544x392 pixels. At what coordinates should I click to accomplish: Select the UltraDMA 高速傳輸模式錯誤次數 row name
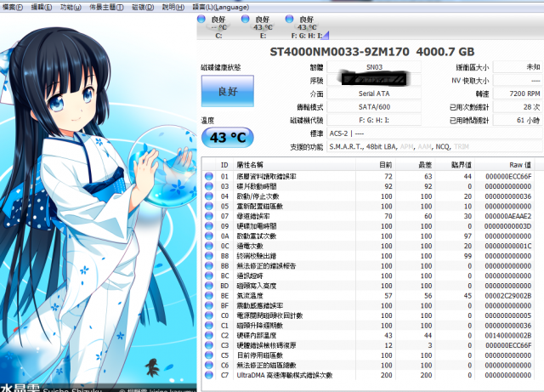tap(285, 375)
